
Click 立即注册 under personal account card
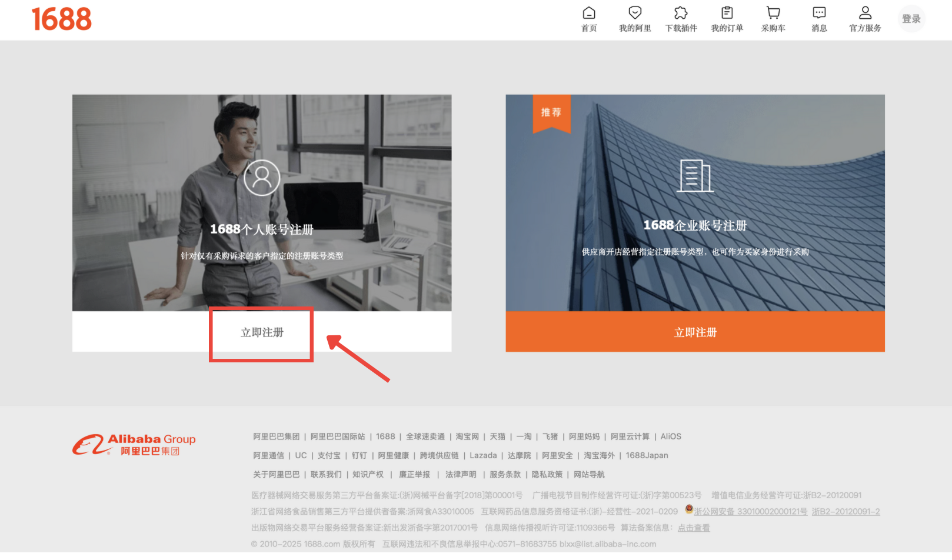coord(262,332)
